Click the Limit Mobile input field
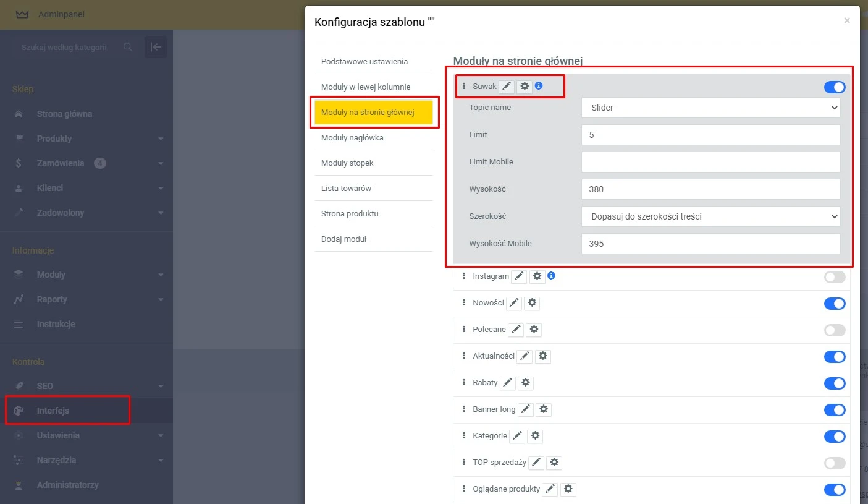The height and width of the screenshot is (504, 868). (710, 162)
